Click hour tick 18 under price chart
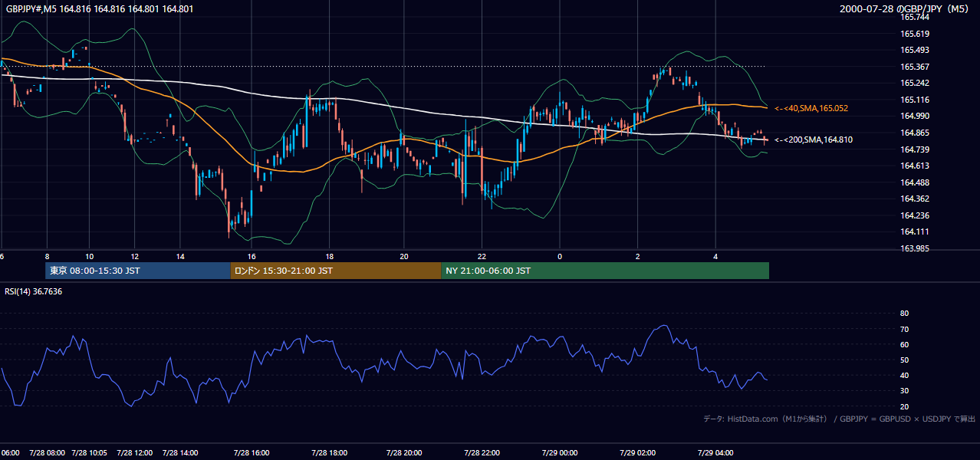 coord(329,256)
